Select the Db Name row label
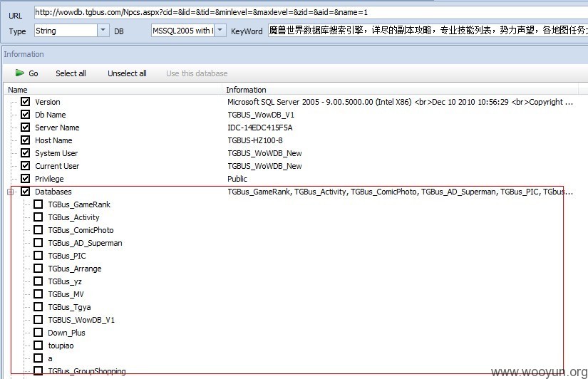Screen dimensions: 588x379 pyautogui.click(x=51, y=115)
